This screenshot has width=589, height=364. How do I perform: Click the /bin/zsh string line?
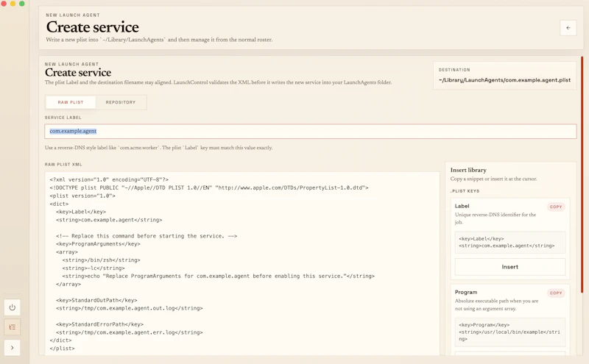coord(101,260)
